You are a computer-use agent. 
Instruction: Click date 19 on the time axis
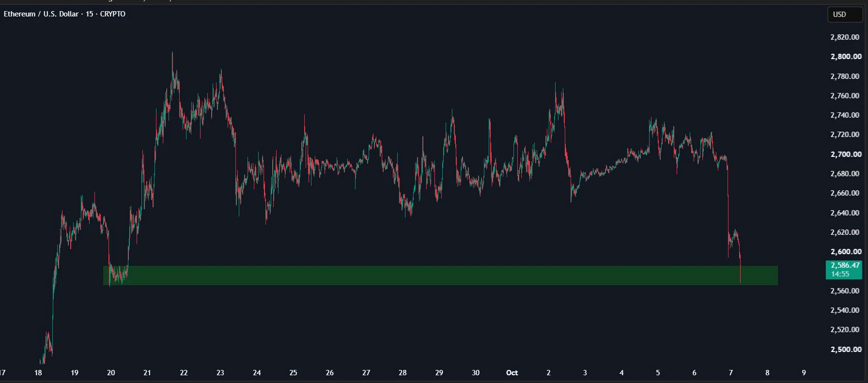[x=75, y=373]
